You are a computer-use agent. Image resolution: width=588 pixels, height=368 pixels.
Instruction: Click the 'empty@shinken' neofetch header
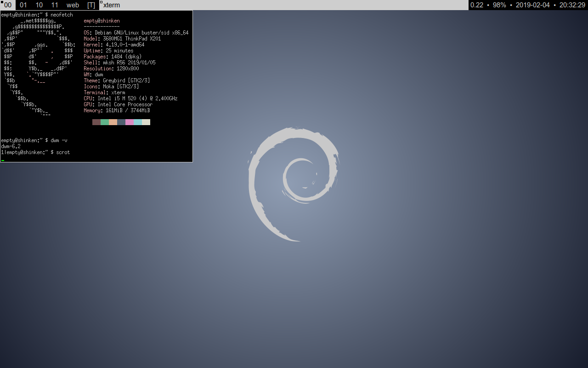(102, 21)
